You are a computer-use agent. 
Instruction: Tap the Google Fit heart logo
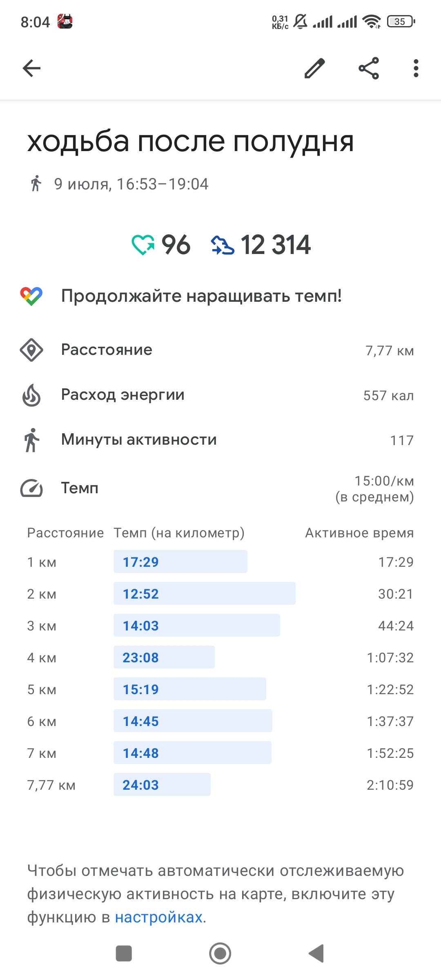tap(31, 296)
